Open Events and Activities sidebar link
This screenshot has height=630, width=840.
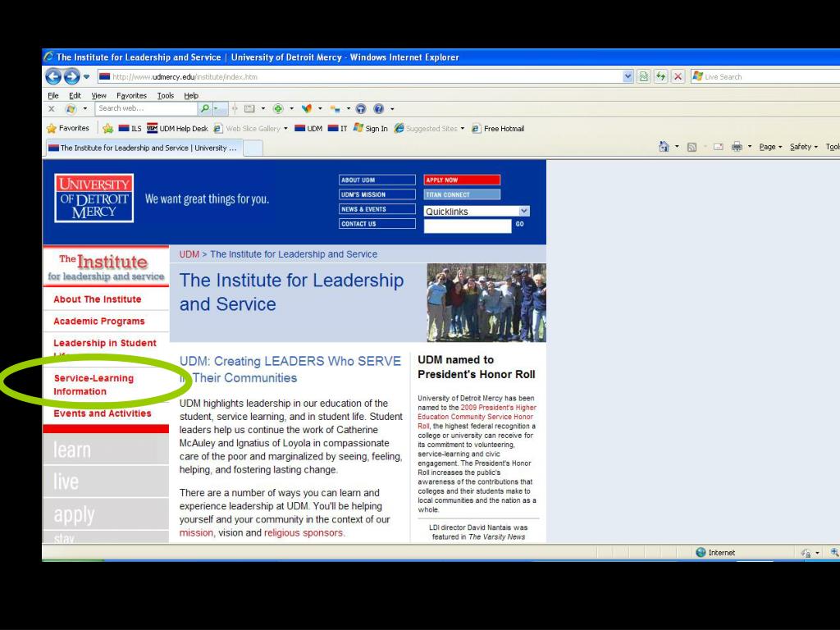pos(103,413)
